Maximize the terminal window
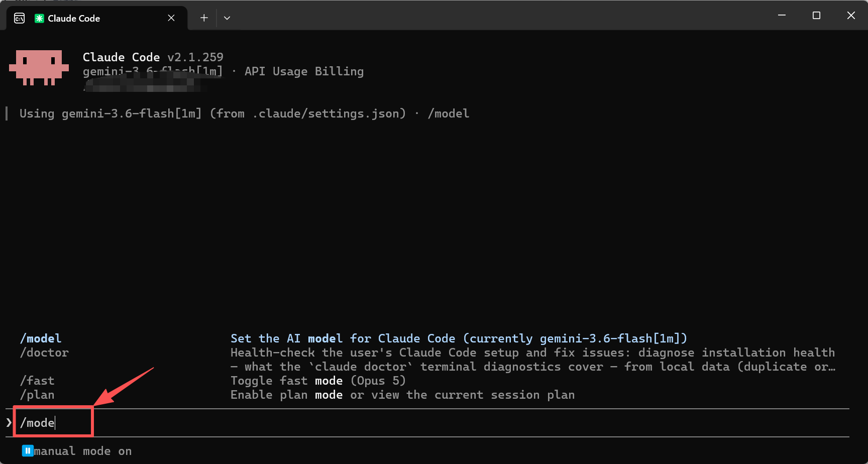 (x=816, y=15)
